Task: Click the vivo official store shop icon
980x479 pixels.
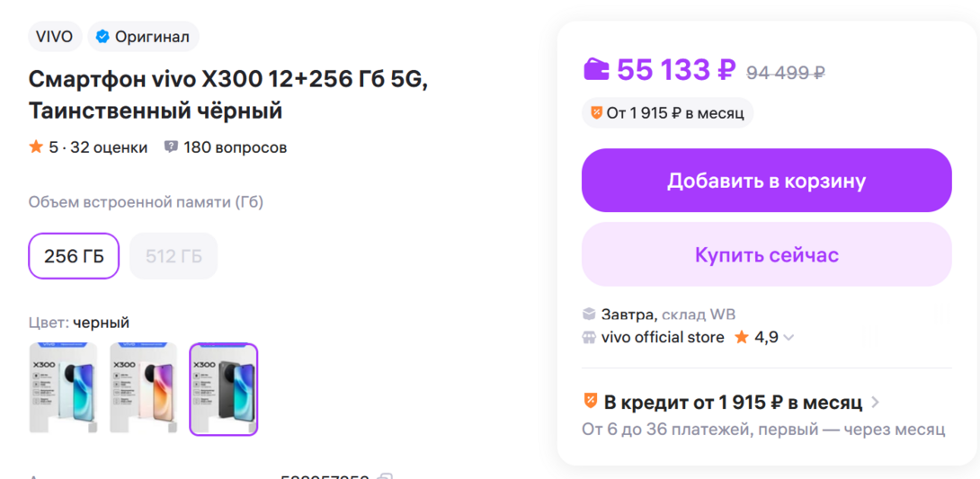Action: [589, 338]
